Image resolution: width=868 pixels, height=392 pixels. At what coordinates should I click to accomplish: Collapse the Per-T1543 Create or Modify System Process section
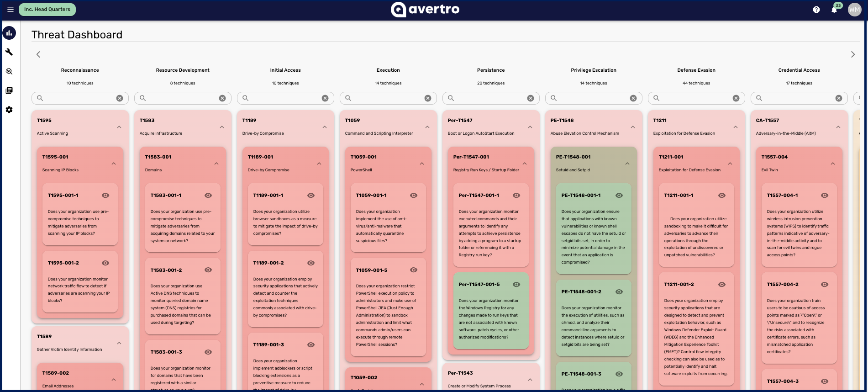tap(530, 380)
